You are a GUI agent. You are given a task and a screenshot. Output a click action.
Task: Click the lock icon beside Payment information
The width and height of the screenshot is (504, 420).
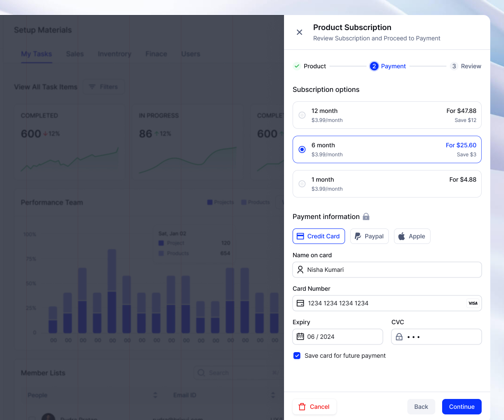(x=366, y=216)
